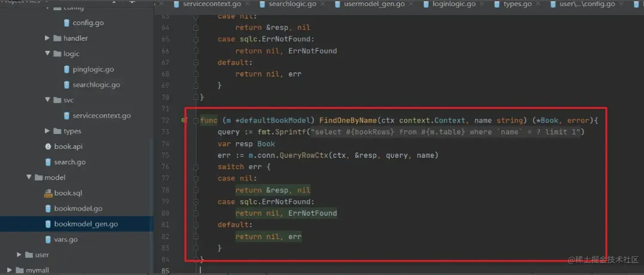Click the Go icon beside servicecontext.go in tree

tap(66, 116)
